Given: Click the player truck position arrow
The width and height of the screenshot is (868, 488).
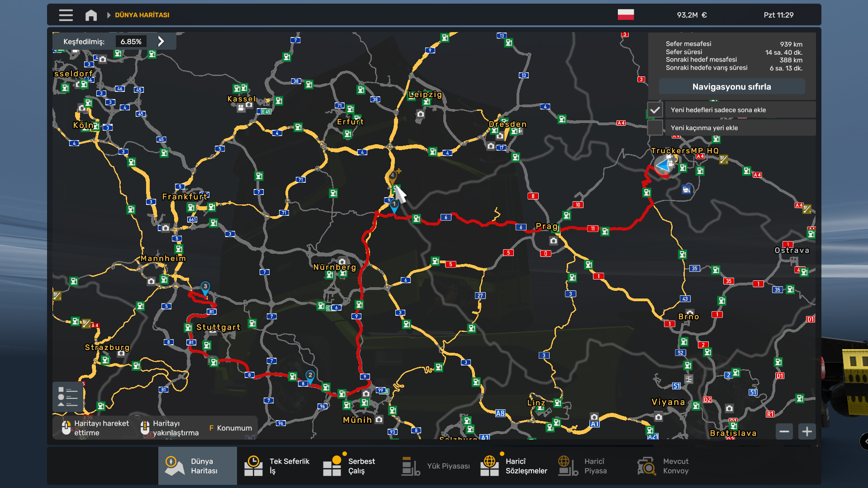Looking at the screenshot, I should (x=664, y=166).
